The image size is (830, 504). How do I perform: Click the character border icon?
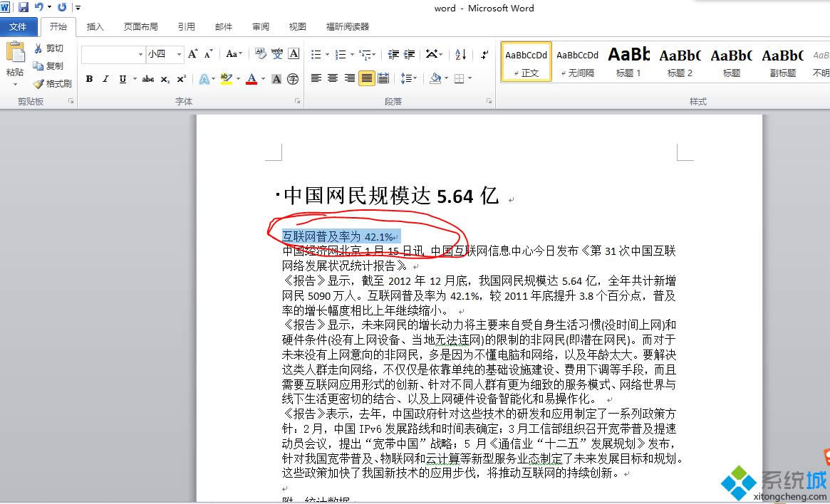tap(294, 53)
